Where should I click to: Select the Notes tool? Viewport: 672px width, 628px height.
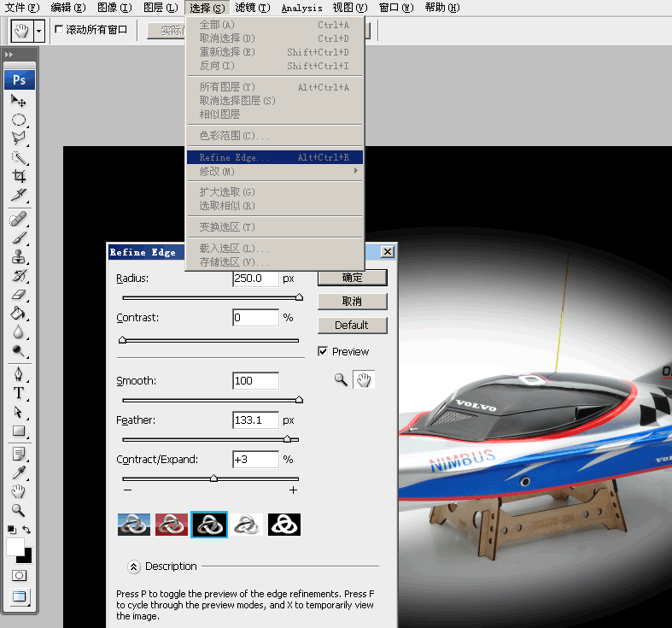pos(18,454)
